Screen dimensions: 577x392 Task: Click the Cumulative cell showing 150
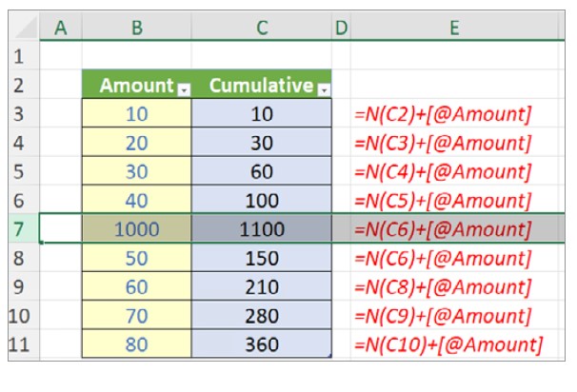261,258
